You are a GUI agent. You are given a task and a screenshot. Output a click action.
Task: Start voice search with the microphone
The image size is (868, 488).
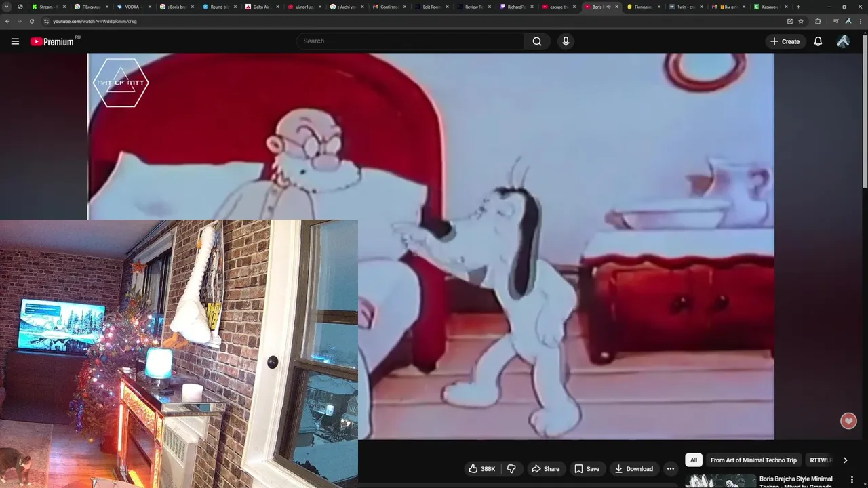[566, 41]
